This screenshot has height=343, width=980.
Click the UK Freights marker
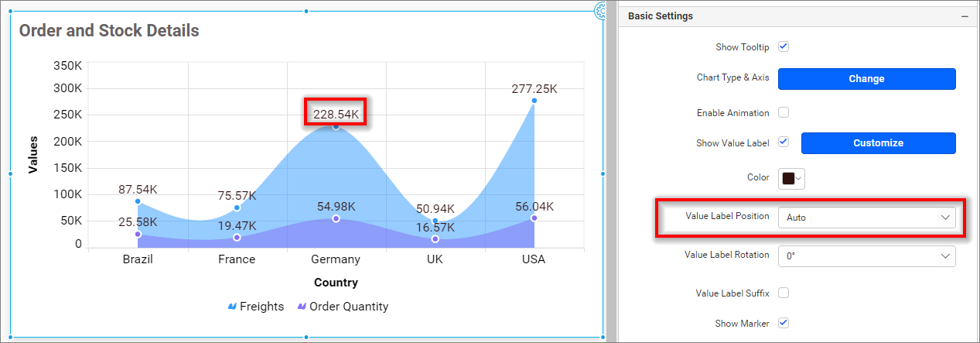tap(435, 221)
